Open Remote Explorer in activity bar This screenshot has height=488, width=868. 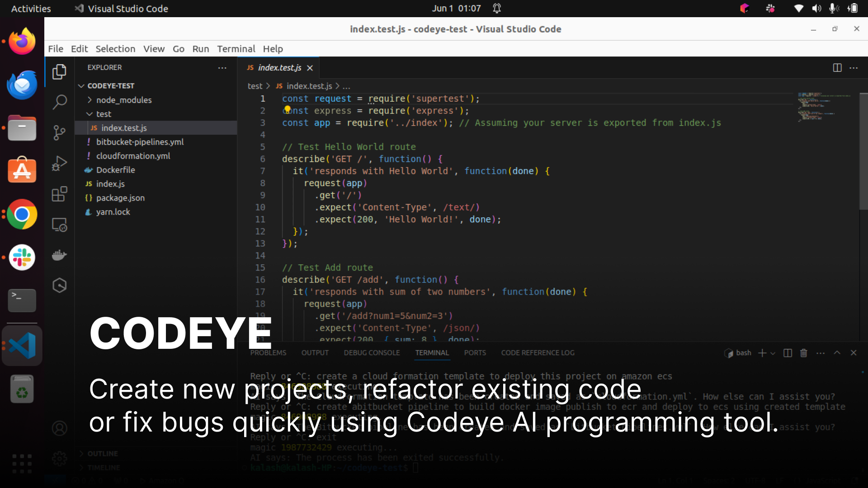(x=59, y=225)
